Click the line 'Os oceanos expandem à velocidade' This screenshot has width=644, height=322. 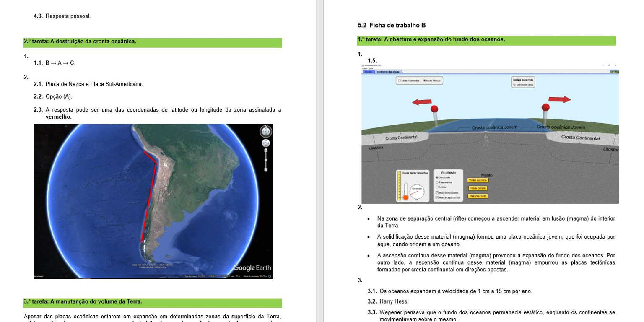click(x=456, y=291)
